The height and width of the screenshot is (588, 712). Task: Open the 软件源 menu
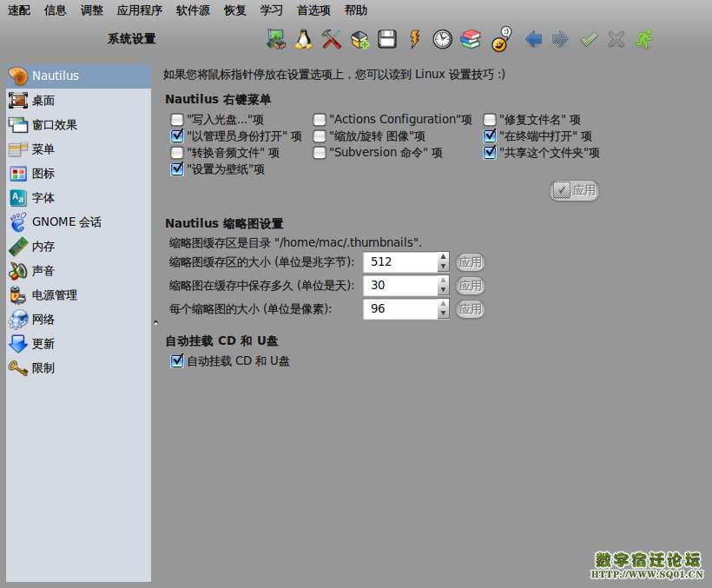coord(193,10)
